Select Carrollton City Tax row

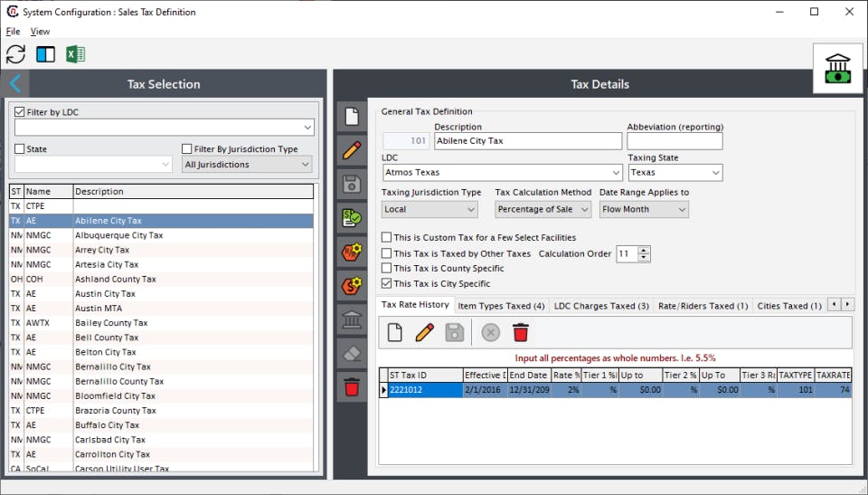(161, 454)
